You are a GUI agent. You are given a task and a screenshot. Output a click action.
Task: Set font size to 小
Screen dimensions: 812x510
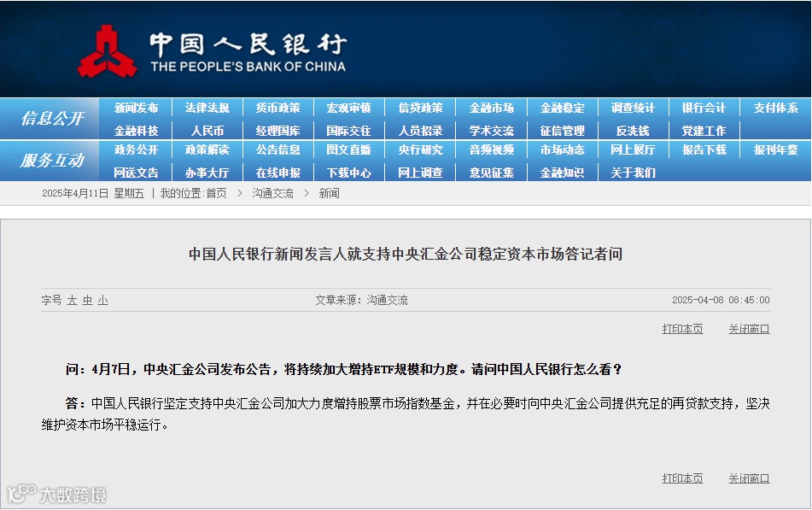(x=103, y=300)
